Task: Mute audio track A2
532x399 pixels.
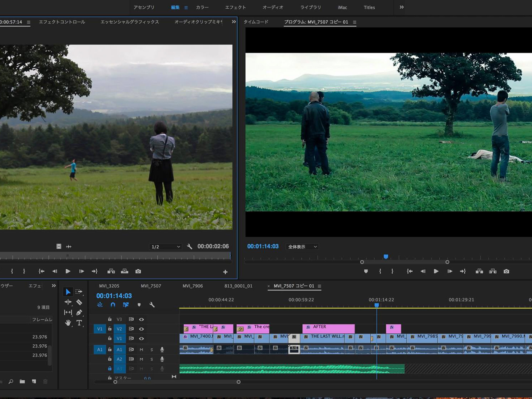Action: pyautogui.click(x=142, y=359)
